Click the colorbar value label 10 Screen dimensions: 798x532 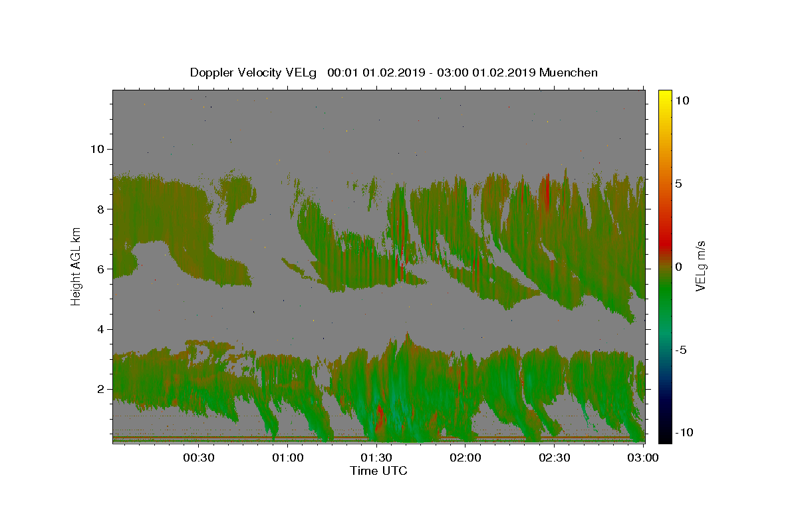point(683,100)
